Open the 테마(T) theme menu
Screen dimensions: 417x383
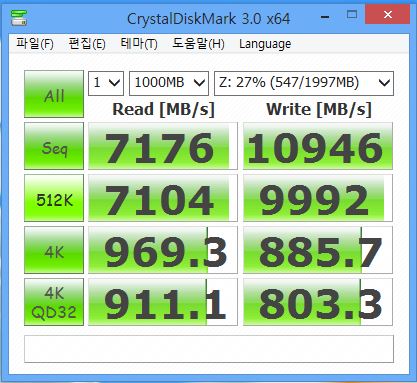click(x=139, y=44)
